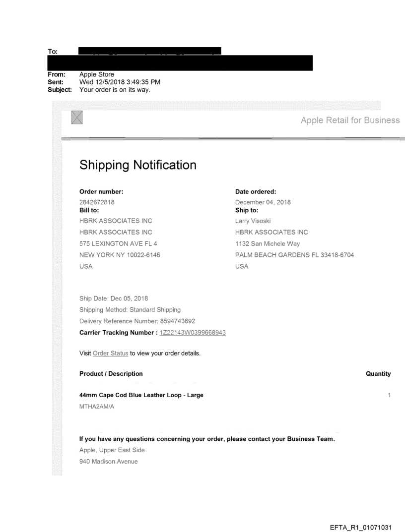The image size is (405, 532).
Task: Click the Quantity column header
Action: click(x=378, y=373)
